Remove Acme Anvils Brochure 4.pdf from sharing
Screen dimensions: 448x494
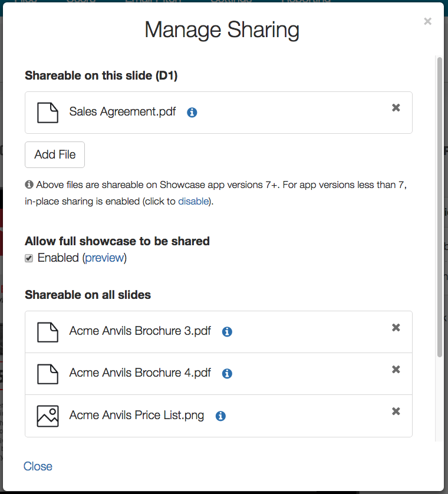396,370
